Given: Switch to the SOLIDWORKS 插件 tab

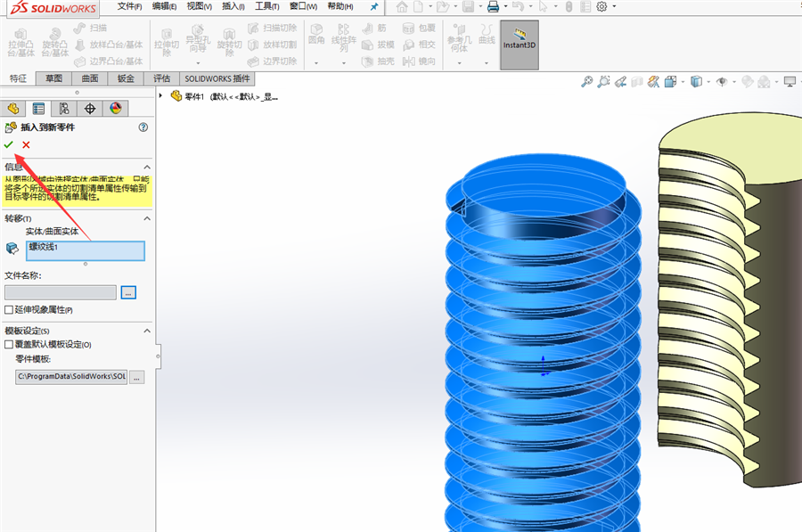Looking at the screenshot, I should pos(217,78).
